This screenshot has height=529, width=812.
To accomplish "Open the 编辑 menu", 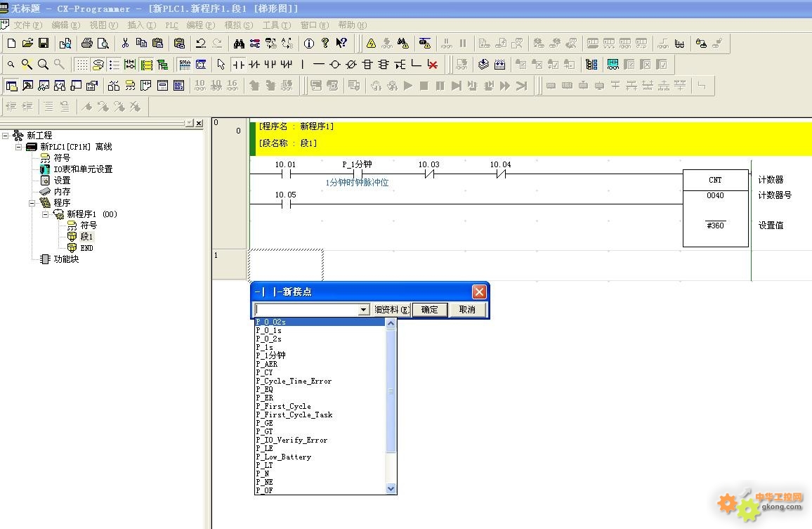I will click(x=66, y=25).
